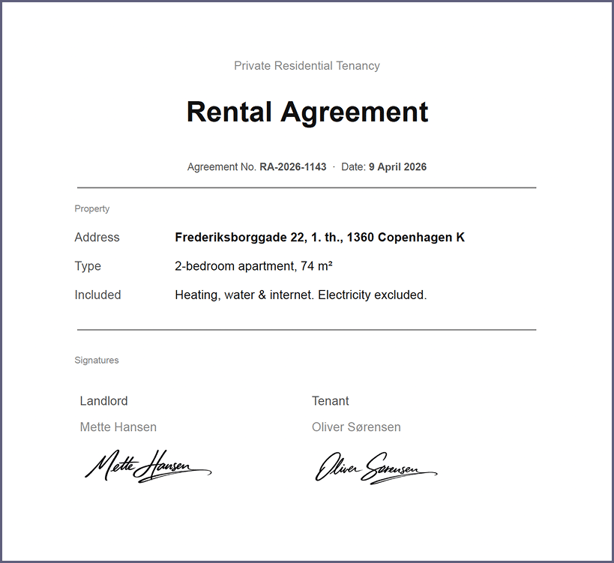Select the 2-bedroom apartment, 74 m² text

253,266
